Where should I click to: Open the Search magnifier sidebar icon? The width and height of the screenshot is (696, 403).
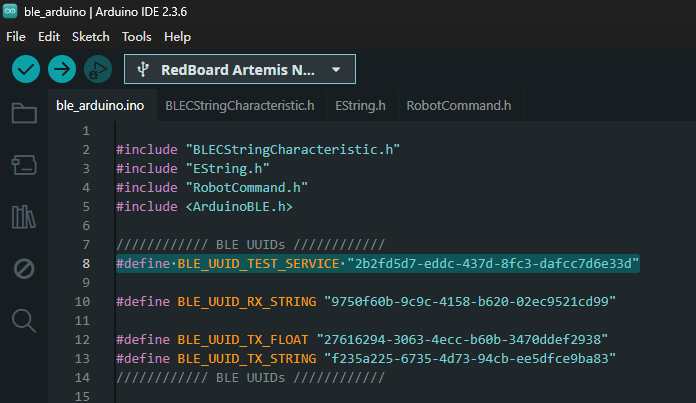pyautogui.click(x=23, y=320)
